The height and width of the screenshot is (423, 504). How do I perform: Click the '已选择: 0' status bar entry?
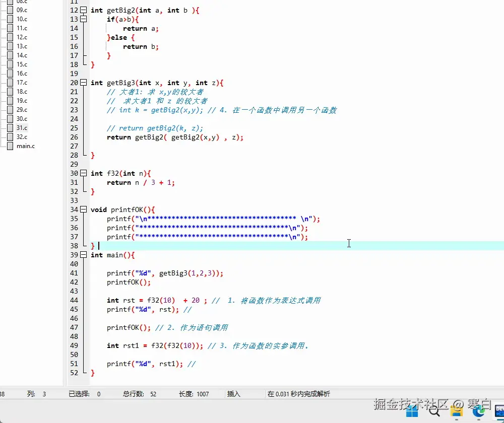(85, 394)
